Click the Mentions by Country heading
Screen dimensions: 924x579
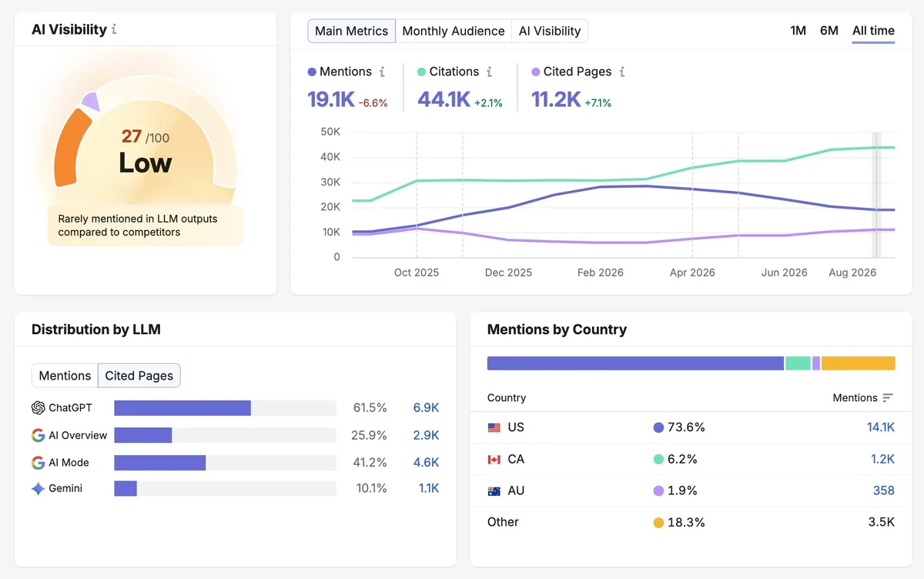click(x=557, y=330)
